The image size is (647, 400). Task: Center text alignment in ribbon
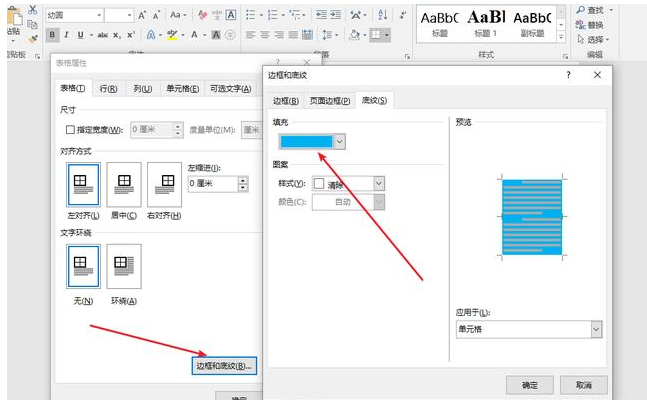265,35
